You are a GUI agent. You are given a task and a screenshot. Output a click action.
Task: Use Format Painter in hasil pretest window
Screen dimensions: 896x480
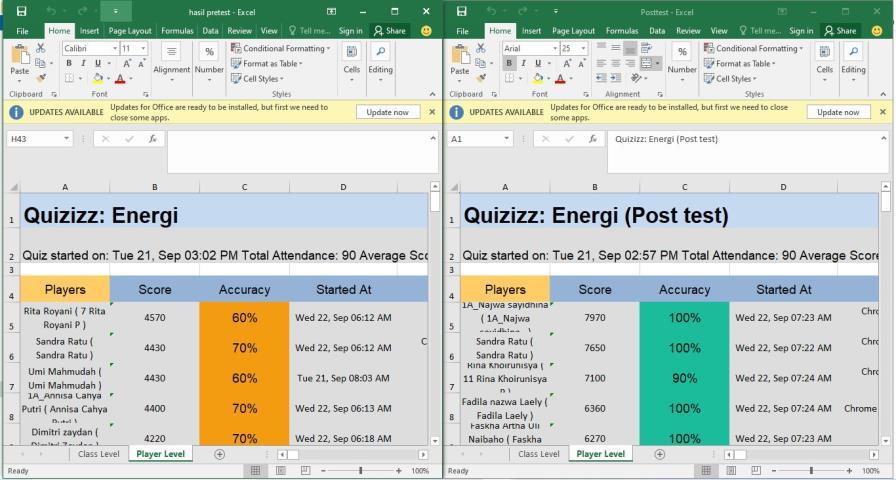pos(41,78)
